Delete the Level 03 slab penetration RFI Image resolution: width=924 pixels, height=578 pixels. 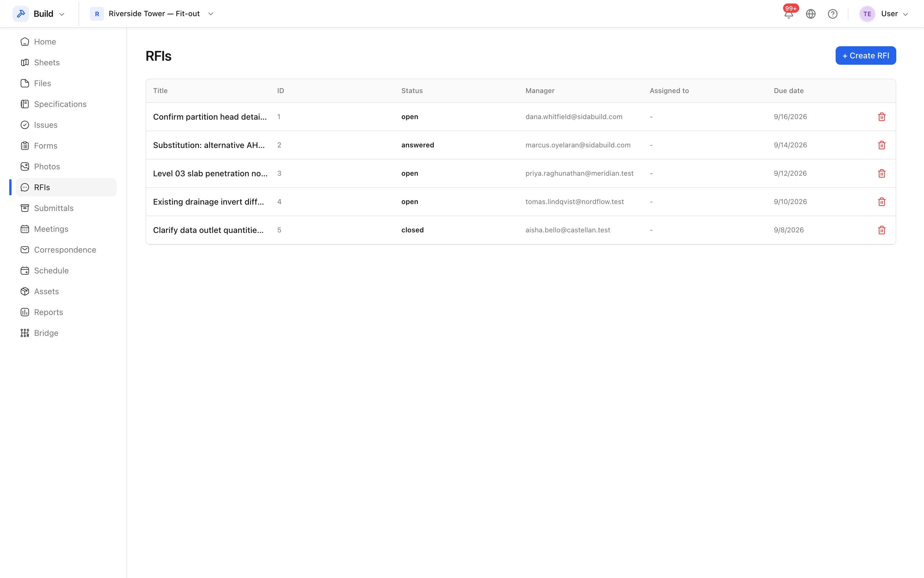coord(882,174)
